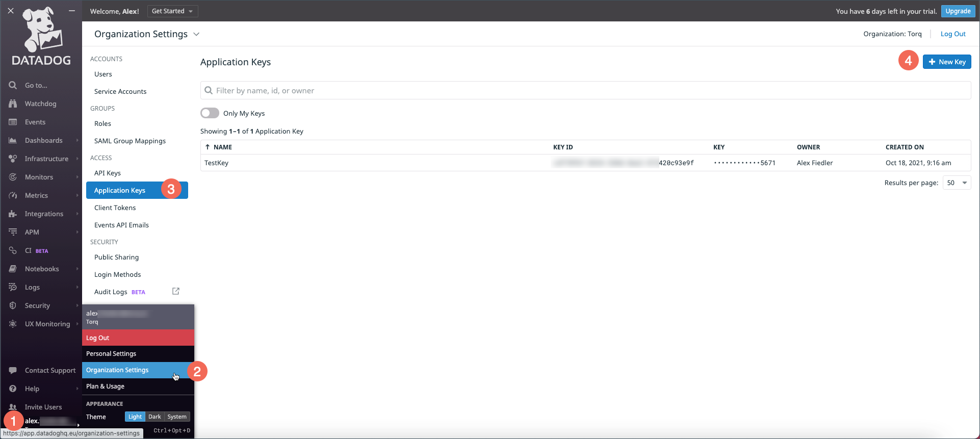Click the alex user account at sidebar bottom
This screenshot has height=439, width=980.
(x=50, y=421)
